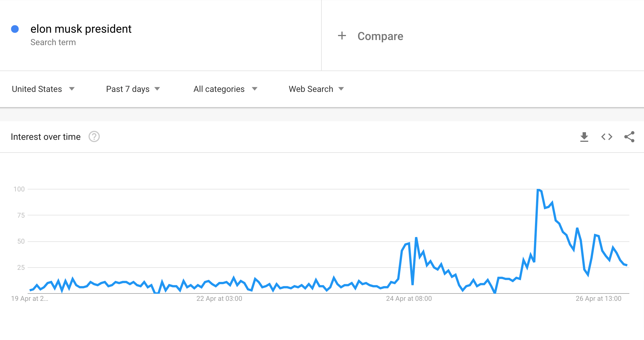Click the plus icon beside Compare
The image size is (644, 340).
tap(342, 36)
